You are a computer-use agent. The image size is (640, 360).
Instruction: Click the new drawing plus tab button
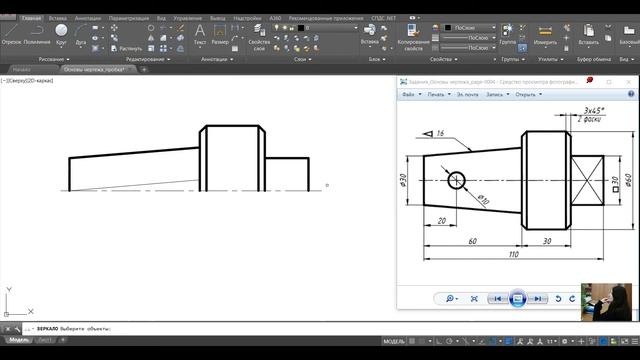click(144, 69)
